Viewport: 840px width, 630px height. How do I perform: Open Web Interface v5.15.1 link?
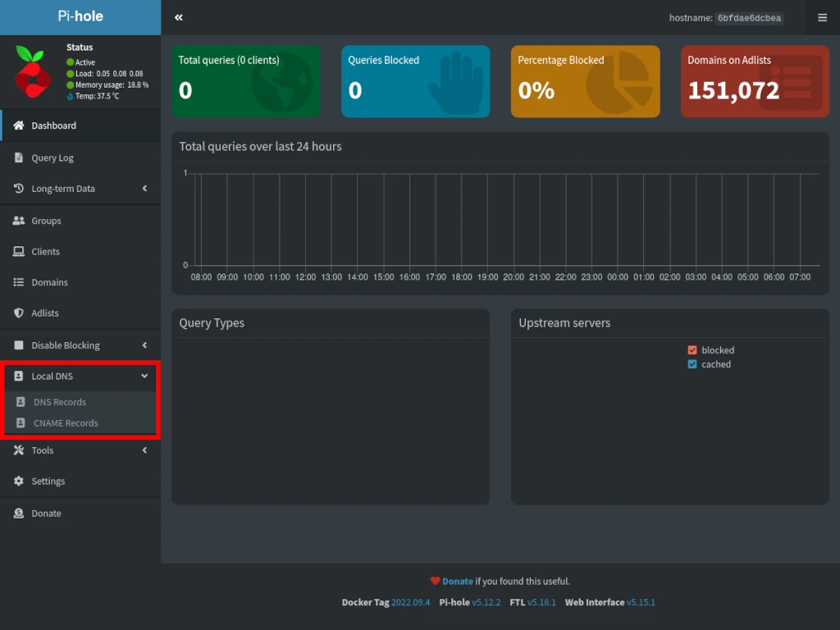coord(641,602)
